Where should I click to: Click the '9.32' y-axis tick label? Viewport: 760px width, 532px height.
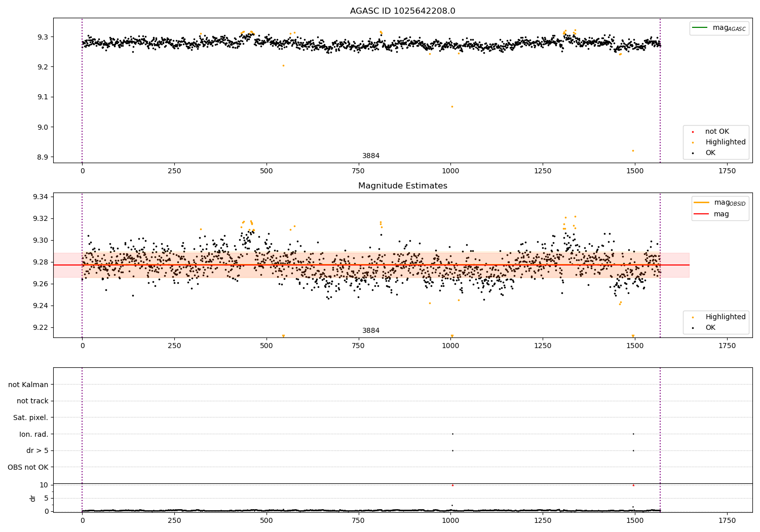tap(41, 218)
